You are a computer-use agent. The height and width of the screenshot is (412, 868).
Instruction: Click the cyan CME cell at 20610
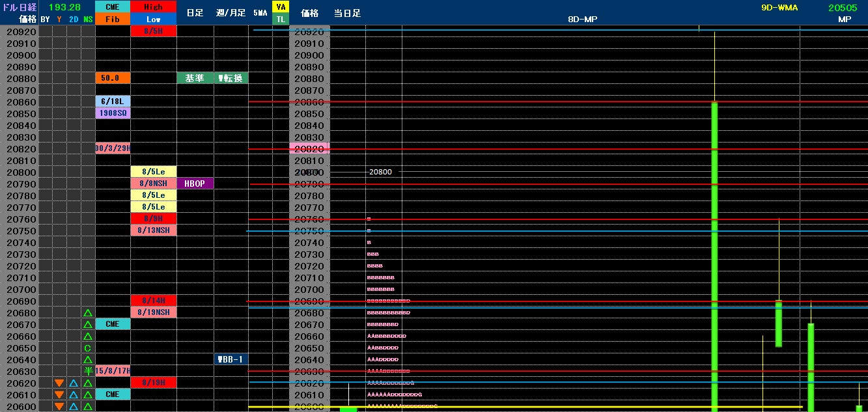[x=113, y=394]
